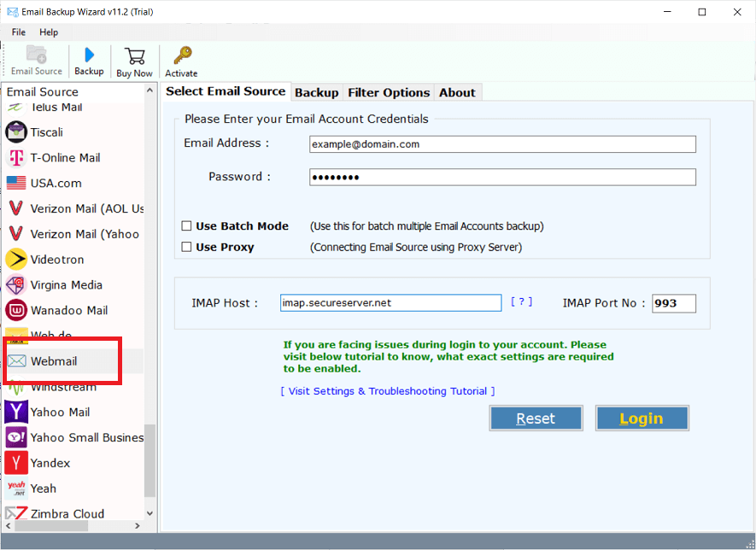Viewport: 756px width, 550px height.
Task: Click the IMAP Host input field
Action: tap(390, 302)
